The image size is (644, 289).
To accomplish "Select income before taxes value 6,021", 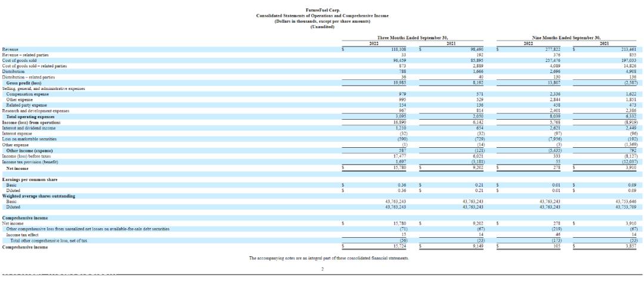I will [x=479, y=156].
